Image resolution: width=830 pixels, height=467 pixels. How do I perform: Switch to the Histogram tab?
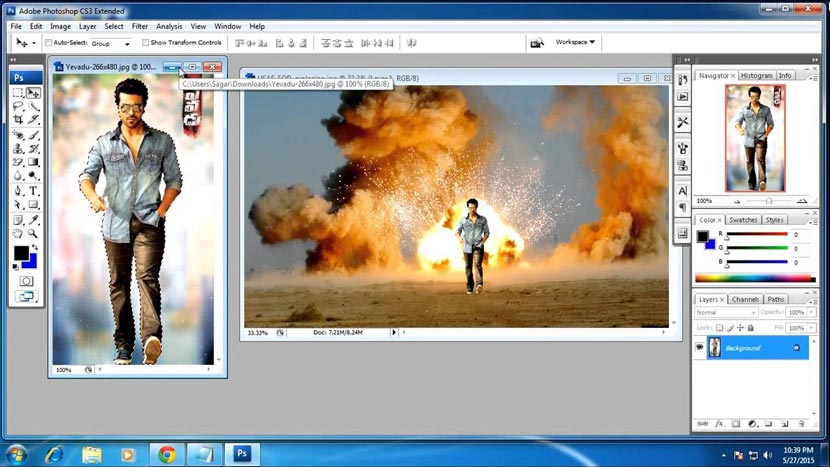coord(756,76)
